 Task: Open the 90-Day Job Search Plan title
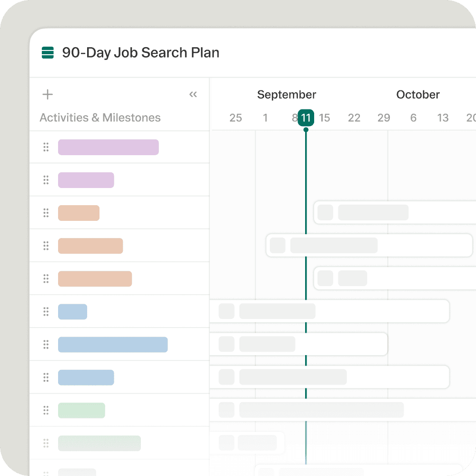[140, 52]
